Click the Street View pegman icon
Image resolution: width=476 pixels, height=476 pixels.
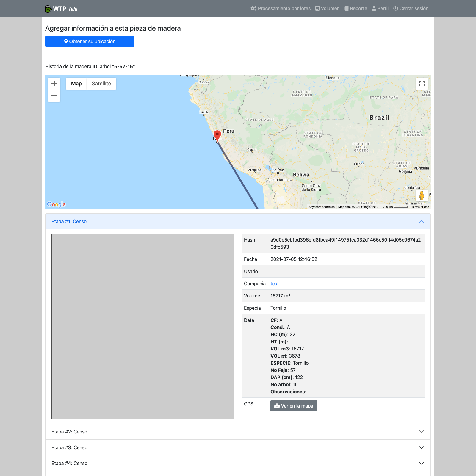point(422,195)
